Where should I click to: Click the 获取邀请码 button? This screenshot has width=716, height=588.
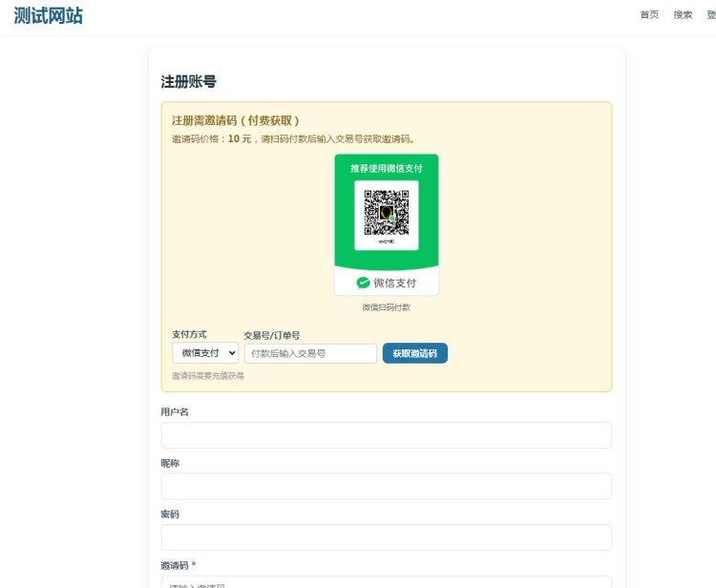(x=415, y=353)
